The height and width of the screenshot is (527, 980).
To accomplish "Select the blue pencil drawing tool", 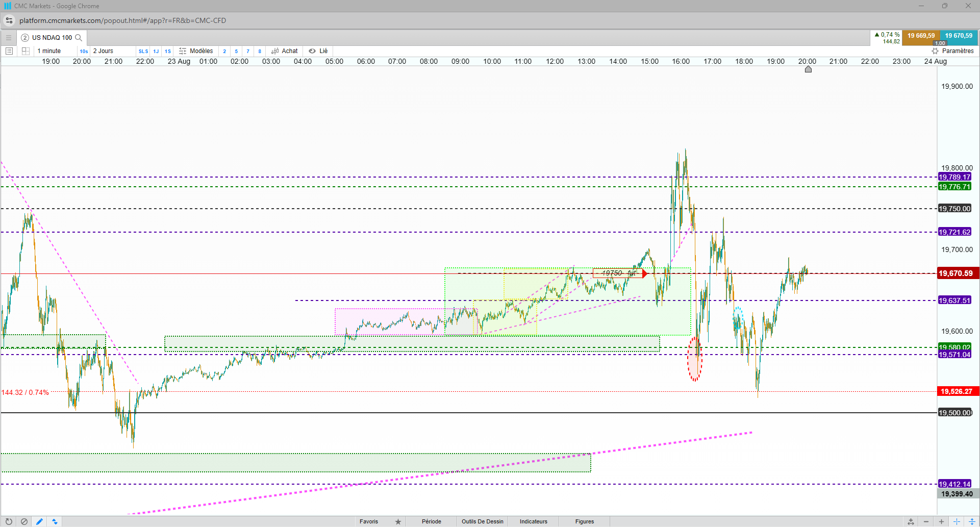I will pyautogui.click(x=39, y=521).
